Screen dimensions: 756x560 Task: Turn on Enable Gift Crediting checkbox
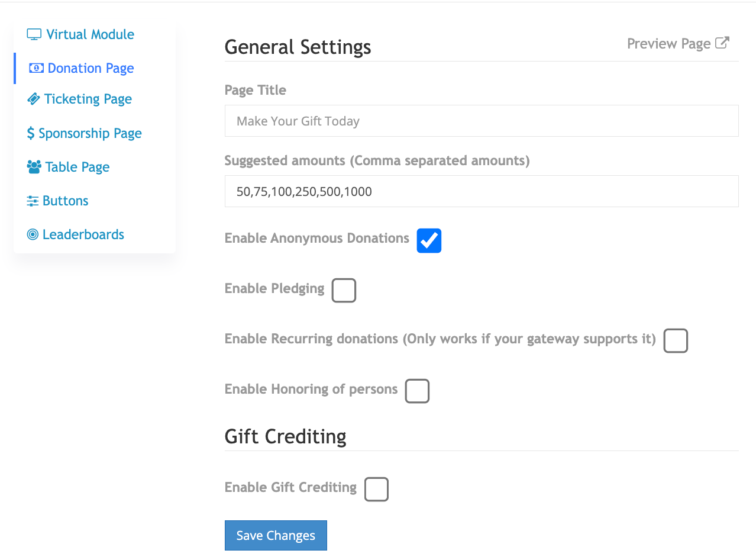click(376, 490)
